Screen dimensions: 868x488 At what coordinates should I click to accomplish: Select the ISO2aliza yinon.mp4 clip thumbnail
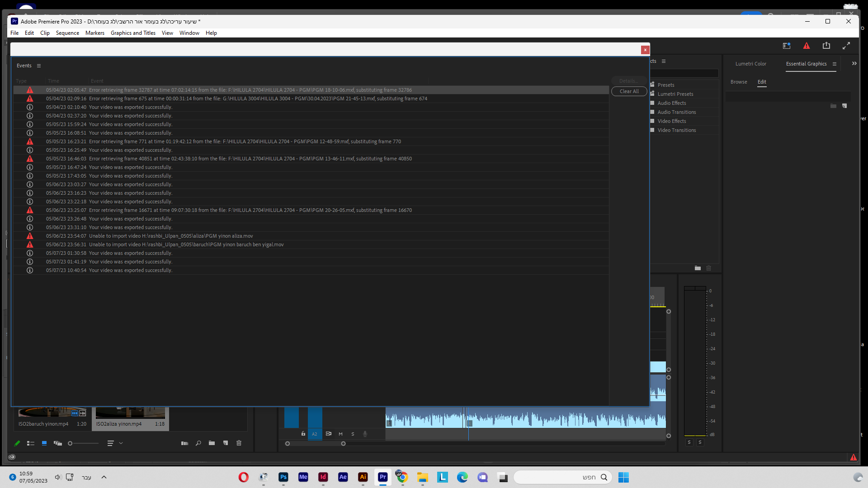coord(130,413)
